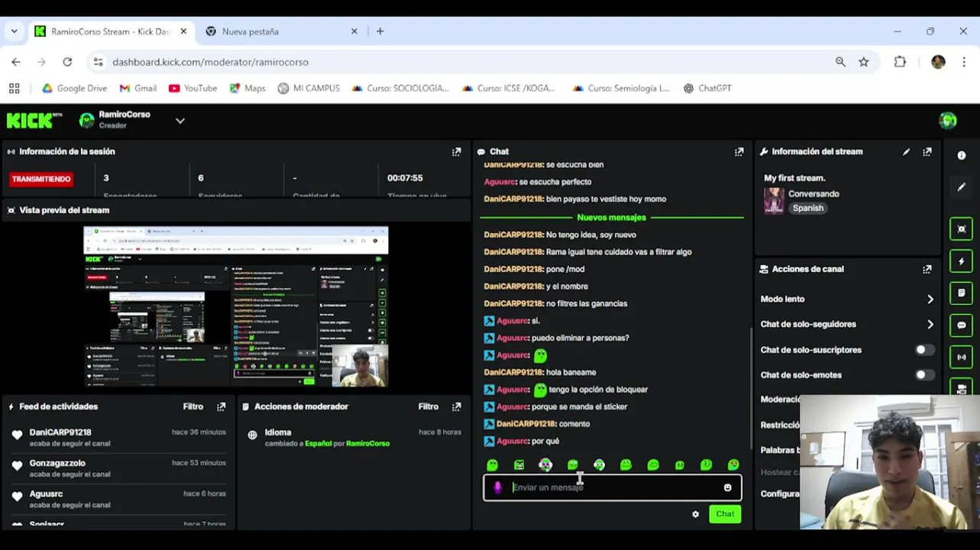
Task: Click the address bar URL
Action: pyautogui.click(x=211, y=62)
